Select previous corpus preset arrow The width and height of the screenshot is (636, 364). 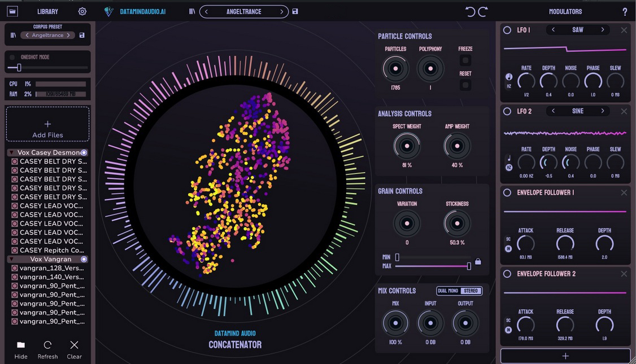click(27, 35)
